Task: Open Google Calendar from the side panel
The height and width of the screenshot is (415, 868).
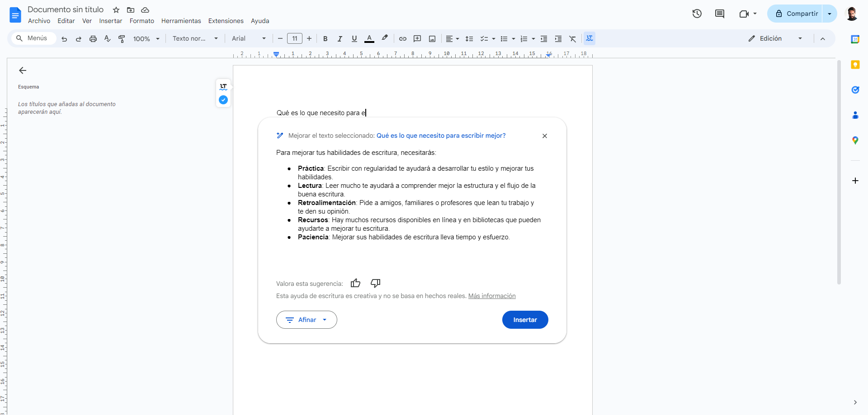Action: 856,39
